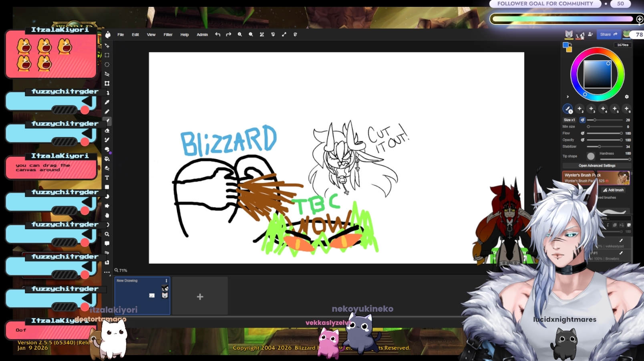Select the New Drawing thumbnail
This screenshot has width=644, height=361.
[142, 296]
